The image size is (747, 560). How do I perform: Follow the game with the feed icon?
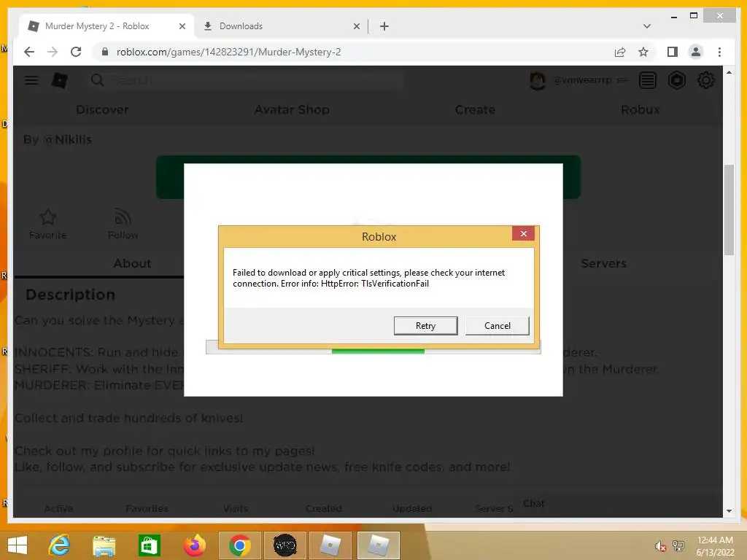pyautogui.click(x=123, y=223)
